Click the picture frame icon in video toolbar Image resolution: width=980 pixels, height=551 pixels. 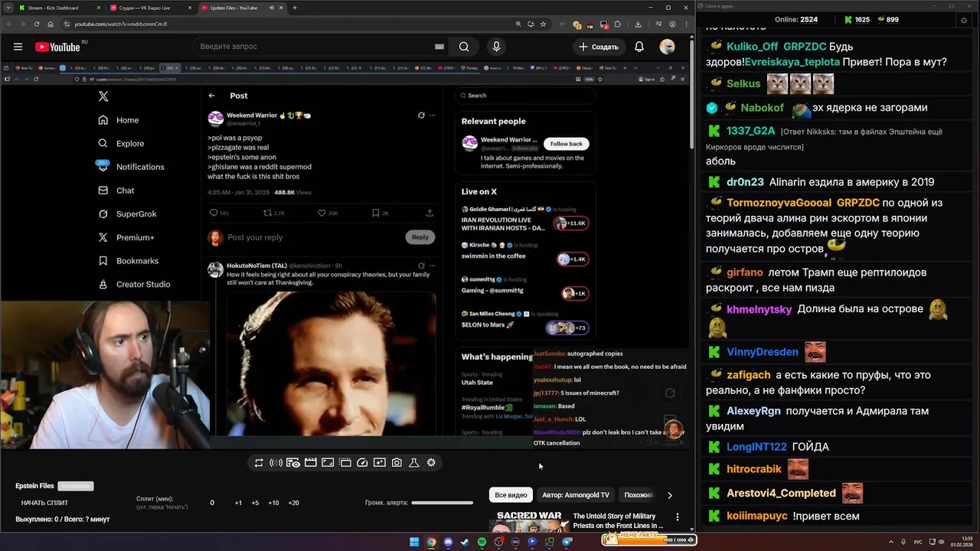tap(328, 463)
